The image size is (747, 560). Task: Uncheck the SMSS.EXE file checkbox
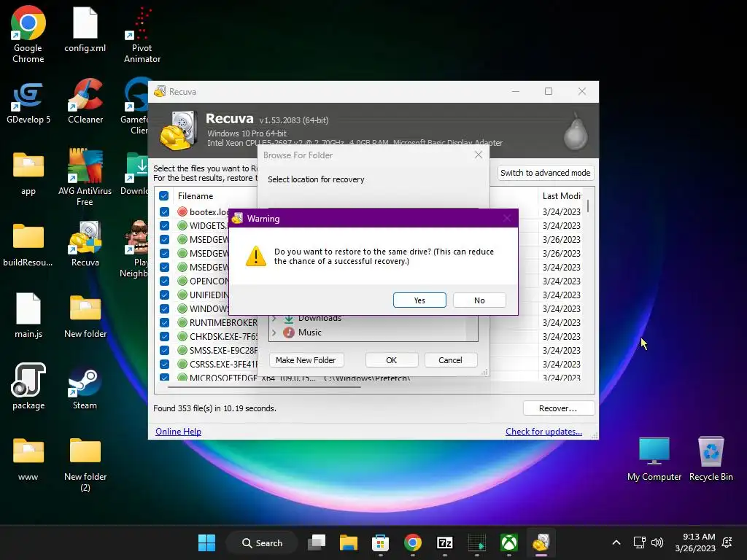(164, 350)
